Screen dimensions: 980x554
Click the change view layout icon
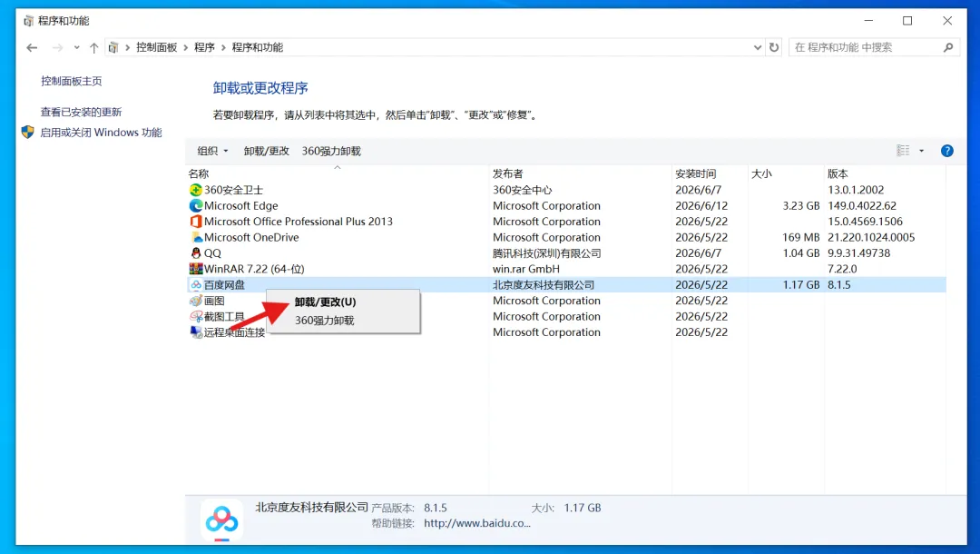pos(903,151)
